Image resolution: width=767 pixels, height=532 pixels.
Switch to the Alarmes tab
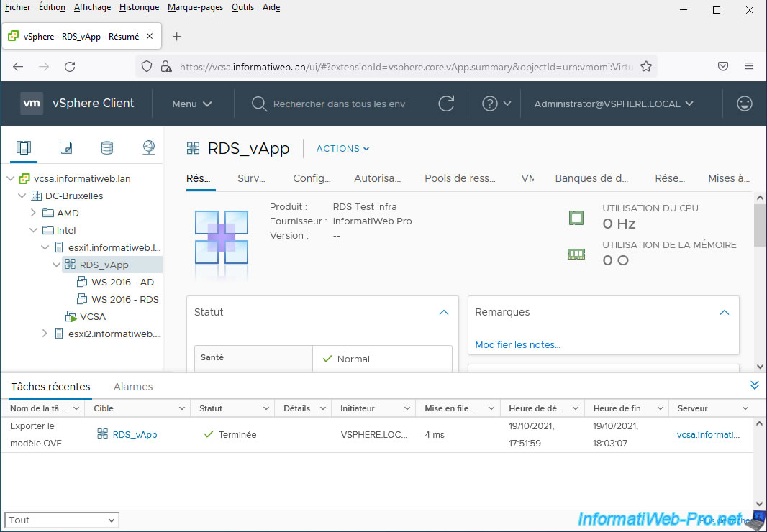pos(133,387)
